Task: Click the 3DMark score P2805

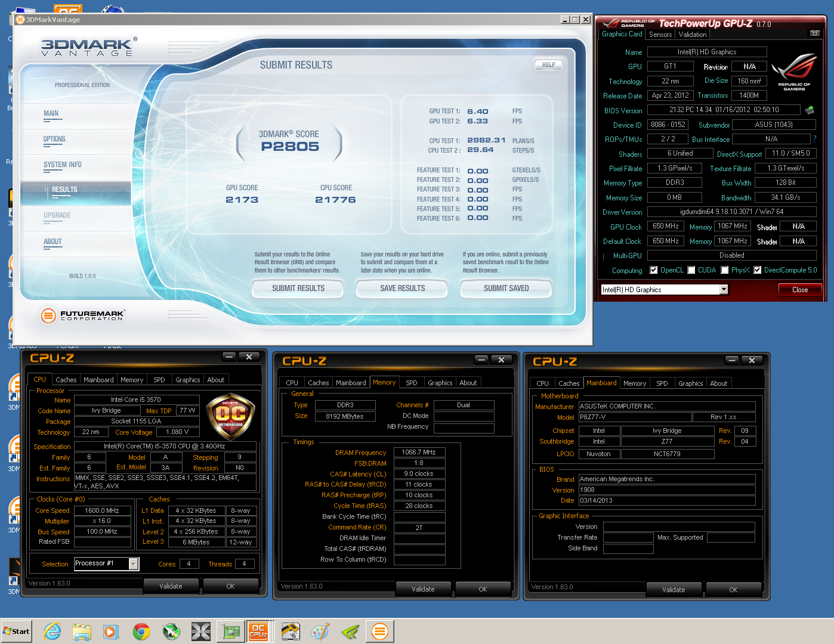Action: pyautogui.click(x=290, y=147)
